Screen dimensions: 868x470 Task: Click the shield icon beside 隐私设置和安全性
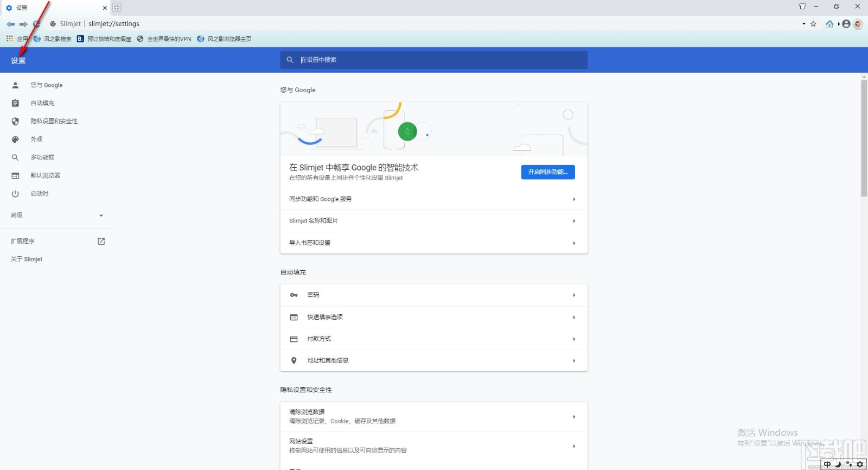click(15, 121)
